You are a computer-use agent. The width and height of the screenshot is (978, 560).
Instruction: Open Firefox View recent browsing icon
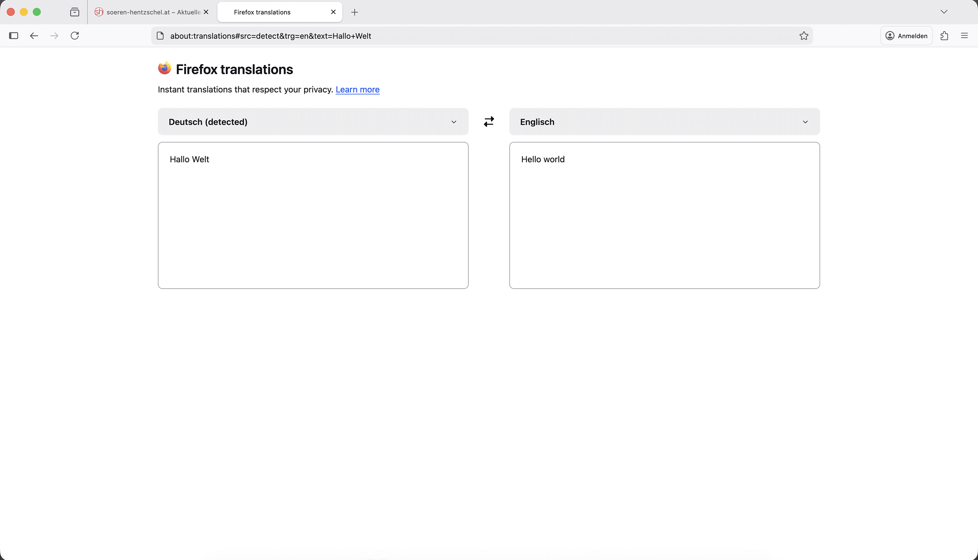tap(75, 12)
